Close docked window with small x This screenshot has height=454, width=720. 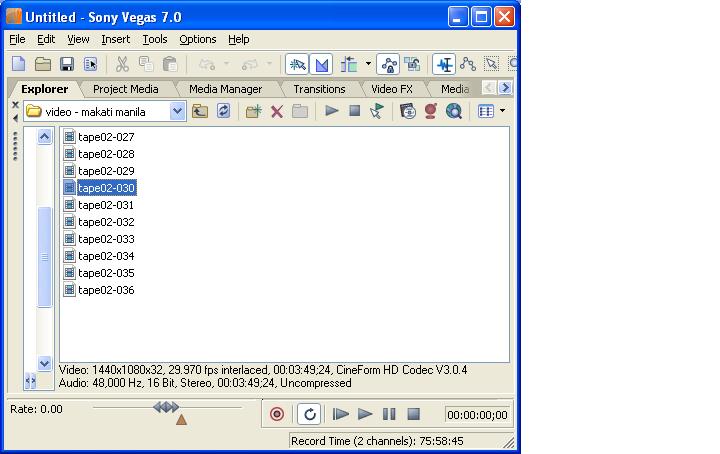point(15,105)
